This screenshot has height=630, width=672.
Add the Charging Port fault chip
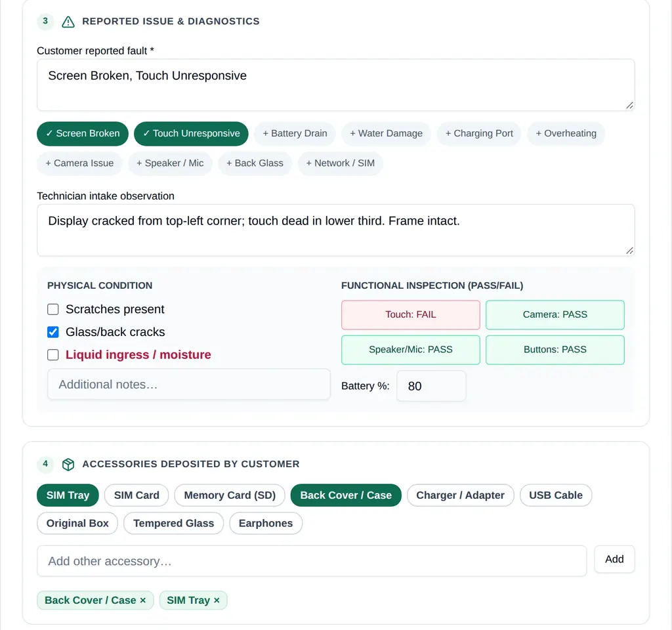coord(479,134)
